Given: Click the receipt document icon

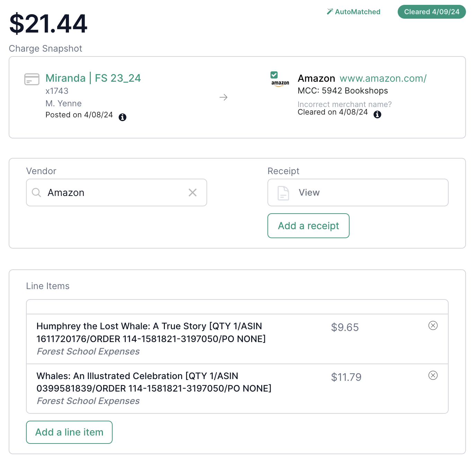Looking at the screenshot, I should [x=283, y=193].
